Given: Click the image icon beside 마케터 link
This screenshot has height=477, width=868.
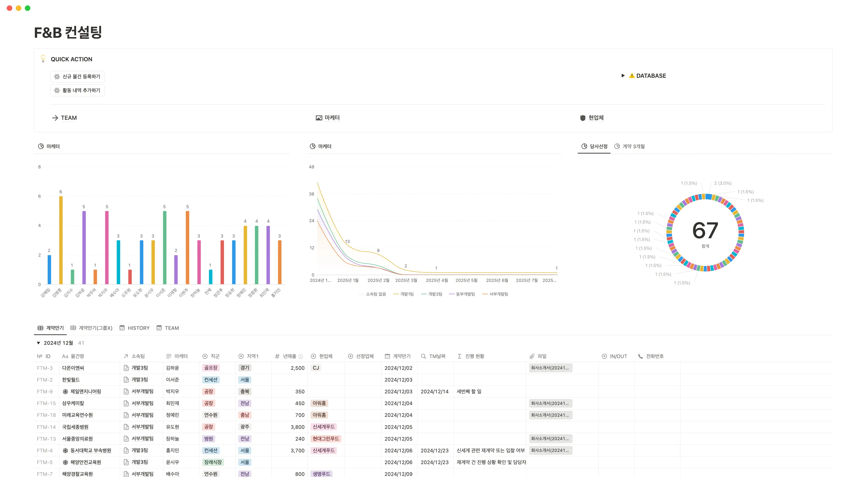Looking at the screenshot, I should click(318, 118).
